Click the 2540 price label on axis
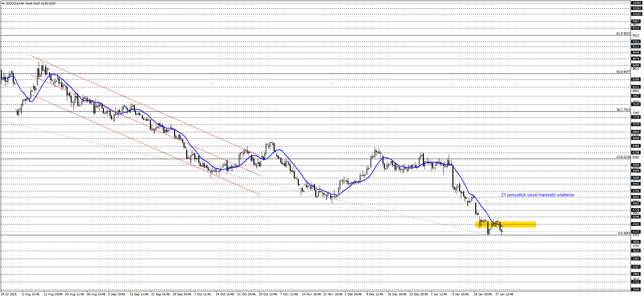 636,289
